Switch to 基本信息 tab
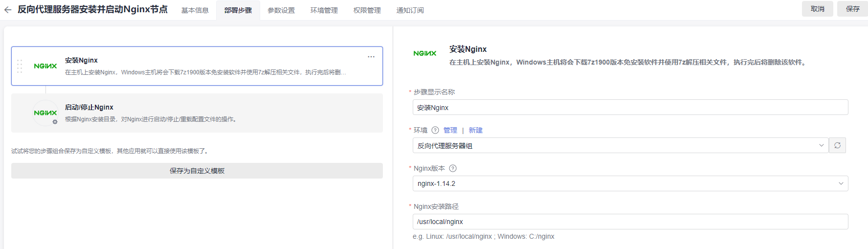The width and height of the screenshot is (868, 249). click(195, 10)
